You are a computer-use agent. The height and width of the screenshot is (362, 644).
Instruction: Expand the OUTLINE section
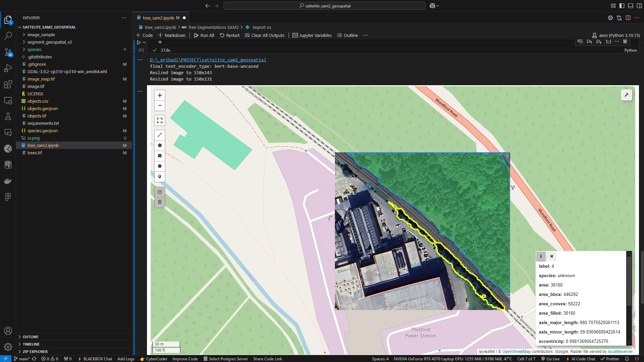click(x=30, y=337)
